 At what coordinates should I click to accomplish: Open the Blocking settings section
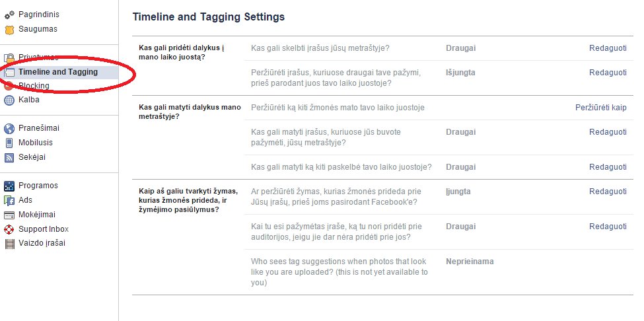pos(34,85)
